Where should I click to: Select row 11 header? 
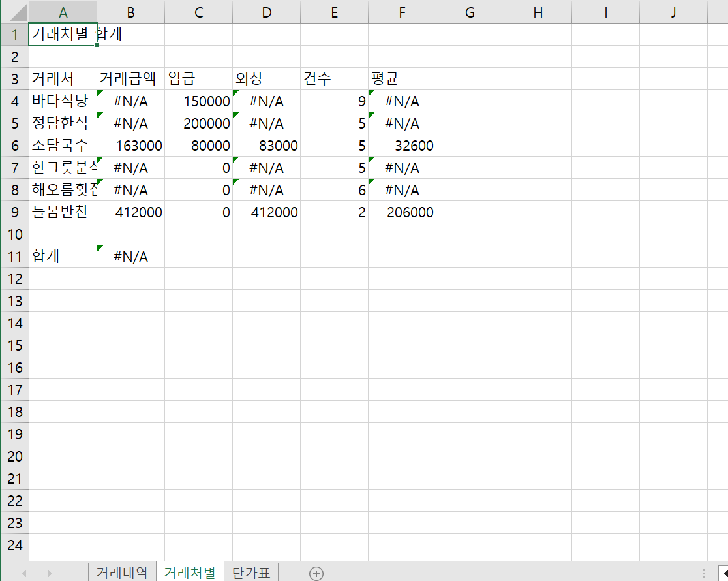(15, 256)
